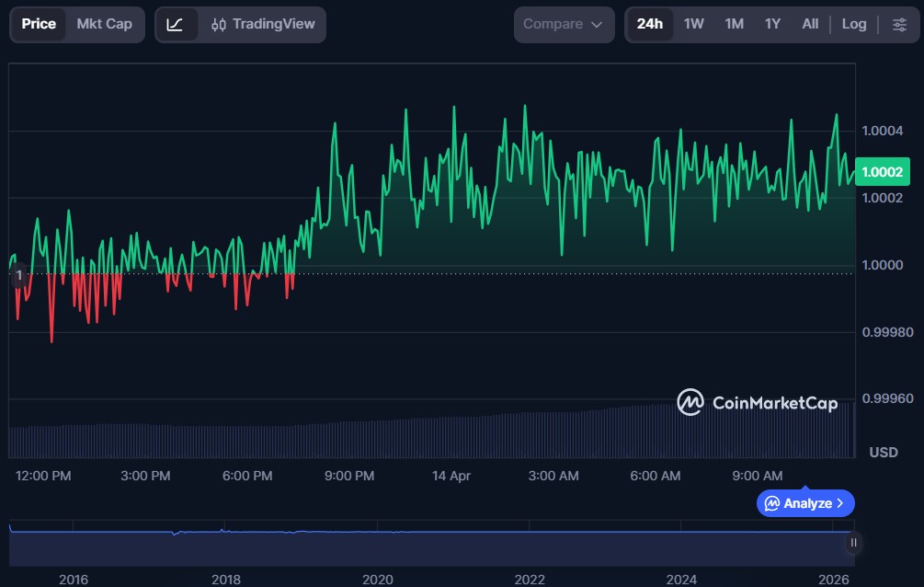
Task: Switch to the Price tab
Action: click(39, 24)
